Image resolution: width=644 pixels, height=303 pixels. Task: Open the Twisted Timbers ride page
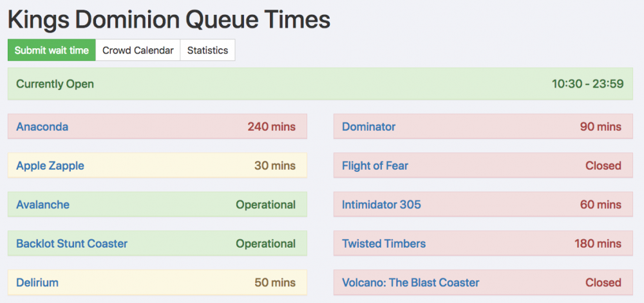coord(384,244)
